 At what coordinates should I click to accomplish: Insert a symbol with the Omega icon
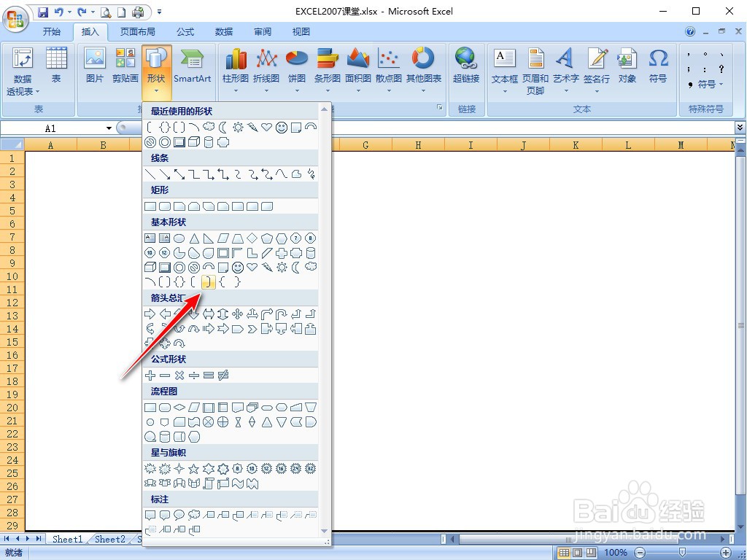click(x=658, y=66)
